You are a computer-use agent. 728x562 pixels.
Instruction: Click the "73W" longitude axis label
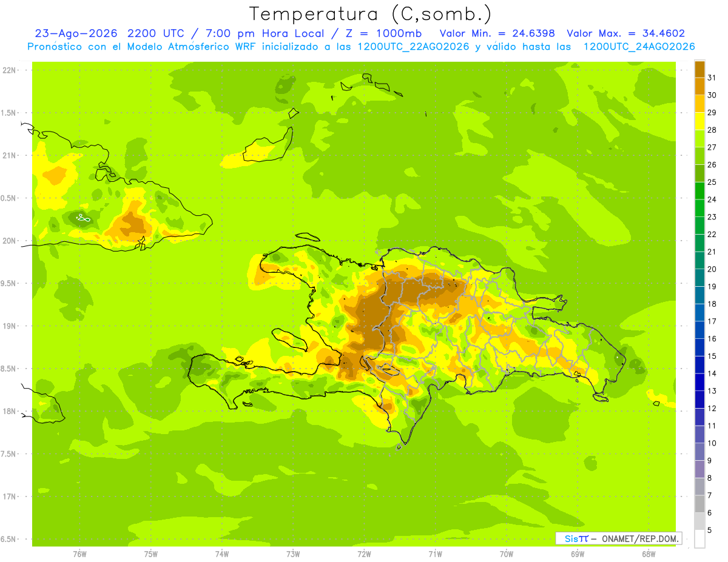point(293,554)
